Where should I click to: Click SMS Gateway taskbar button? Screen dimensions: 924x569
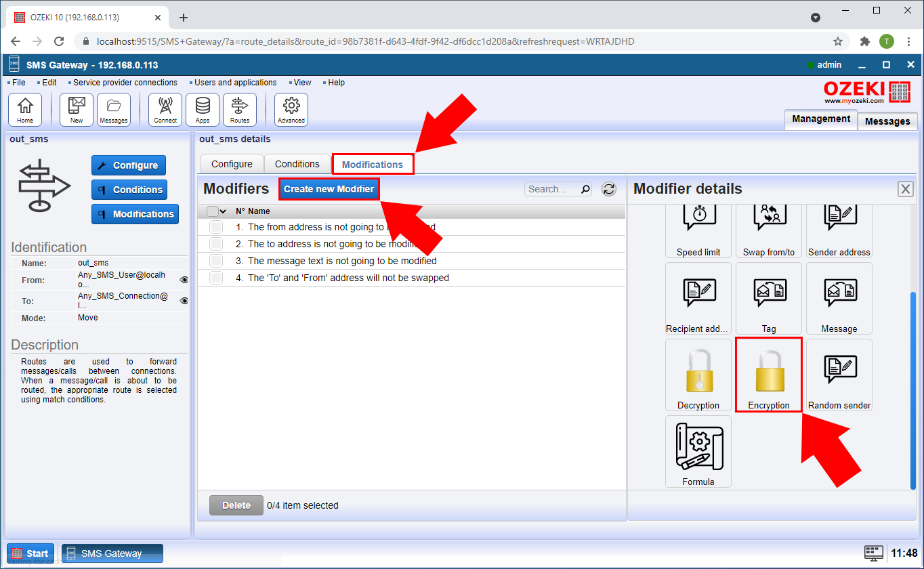point(112,553)
